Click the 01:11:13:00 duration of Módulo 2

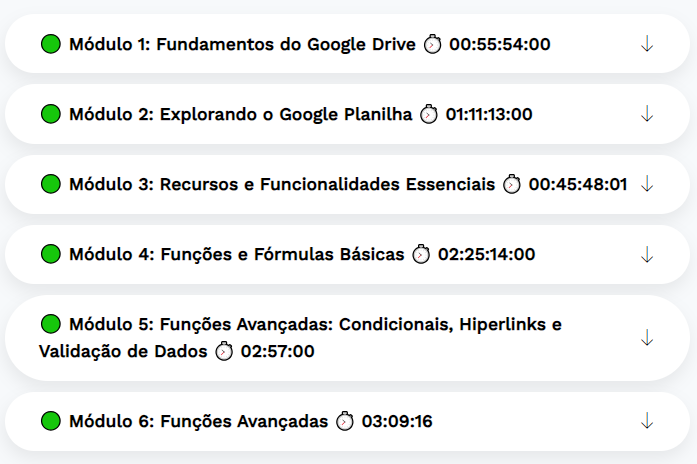(489, 114)
